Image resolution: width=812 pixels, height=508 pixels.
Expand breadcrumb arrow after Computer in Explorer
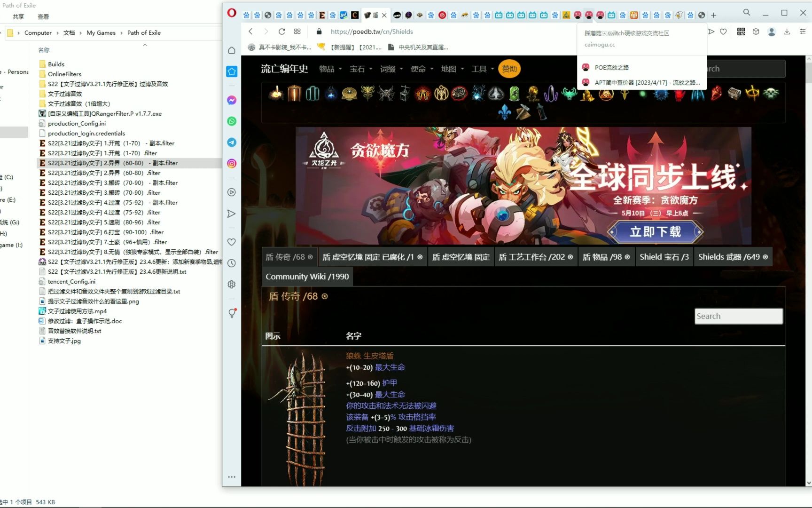(x=57, y=33)
